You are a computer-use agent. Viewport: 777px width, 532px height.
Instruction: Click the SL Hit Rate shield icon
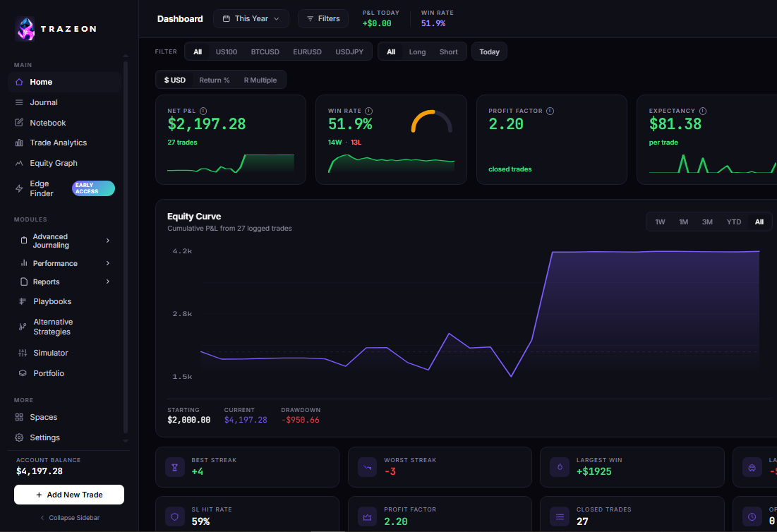[x=174, y=516]
